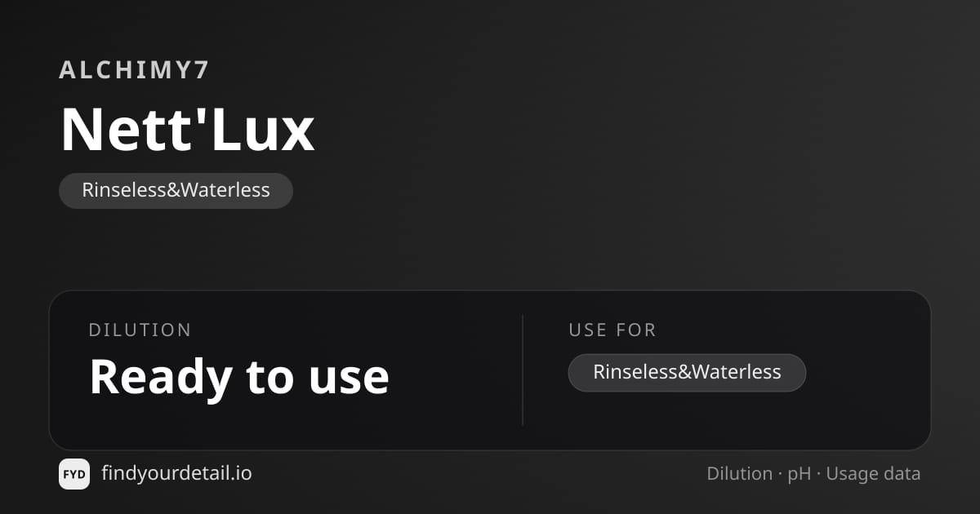Click the DILUTION heading label
Screen dimensions: 980x514
pos(140,330)
